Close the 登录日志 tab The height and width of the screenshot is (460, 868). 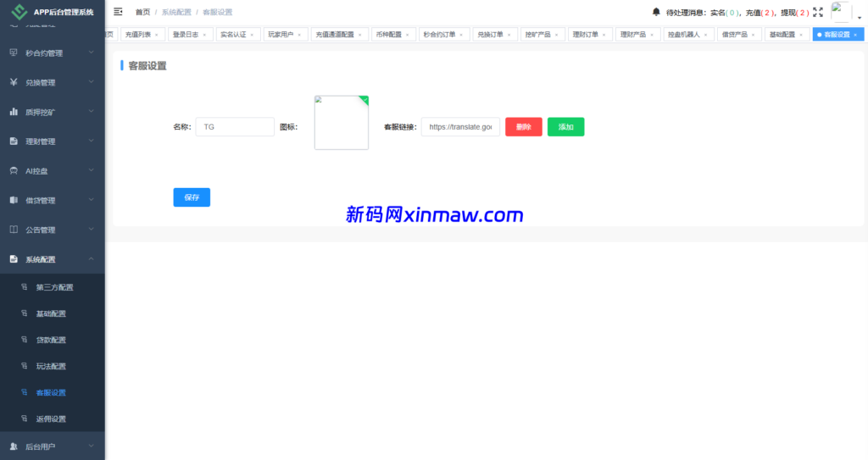[x=204, y=35]
